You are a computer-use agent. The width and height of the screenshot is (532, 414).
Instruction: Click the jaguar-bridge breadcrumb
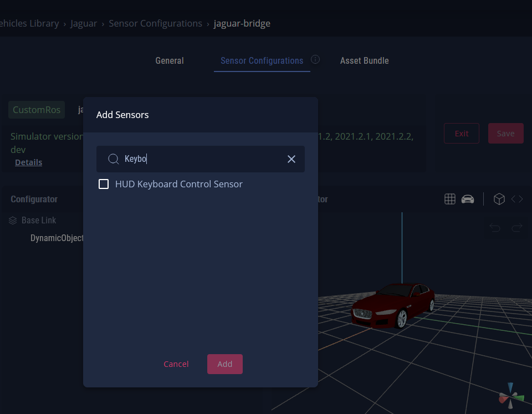point(242,23)
